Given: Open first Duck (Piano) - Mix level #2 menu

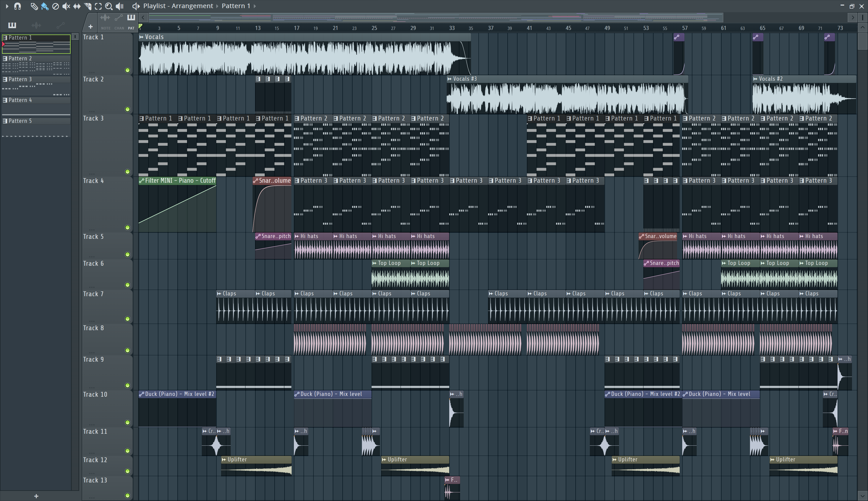Looking at the screenshot, I should coord(141,394).
